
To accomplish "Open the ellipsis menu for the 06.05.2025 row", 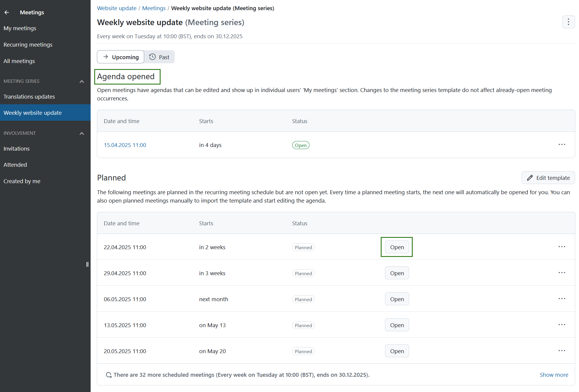I will [x=562, y=298].
